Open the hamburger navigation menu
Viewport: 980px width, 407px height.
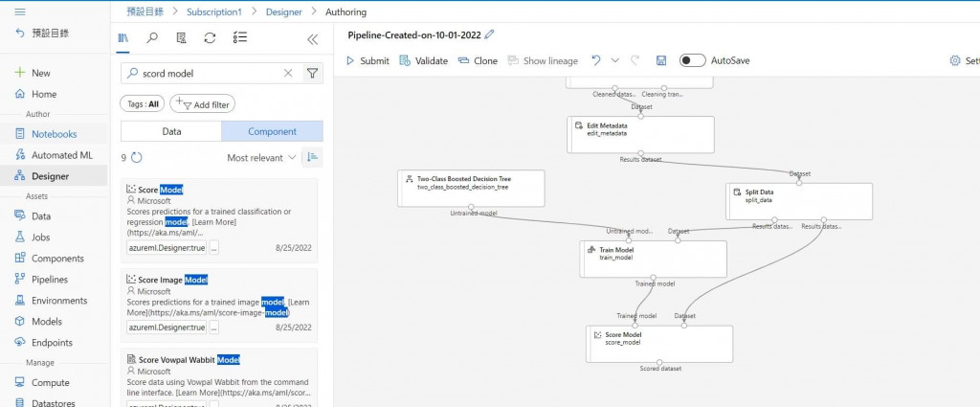[x=20, y=11]
